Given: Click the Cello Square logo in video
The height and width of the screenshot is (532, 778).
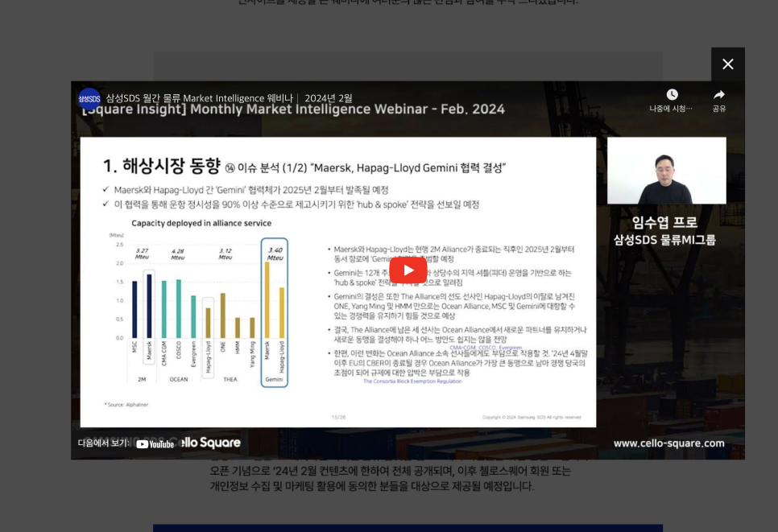Looking at the screenshot, I should [210, 443].
